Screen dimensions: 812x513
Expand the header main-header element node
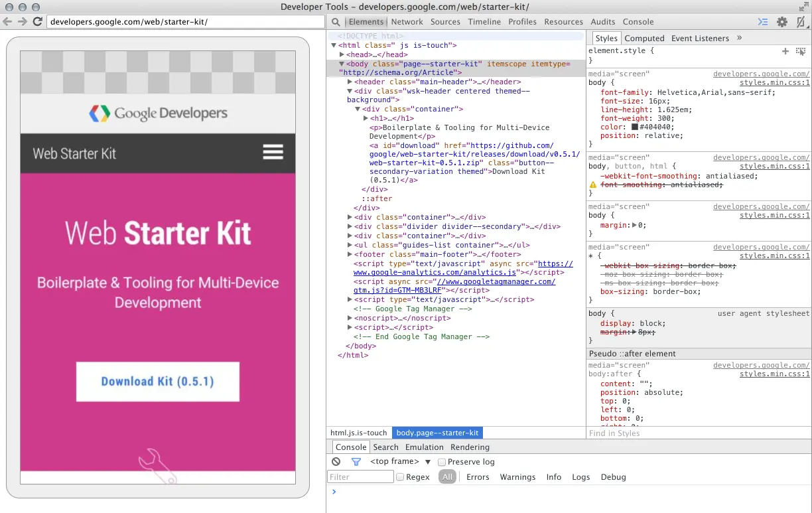click(350, 82)
